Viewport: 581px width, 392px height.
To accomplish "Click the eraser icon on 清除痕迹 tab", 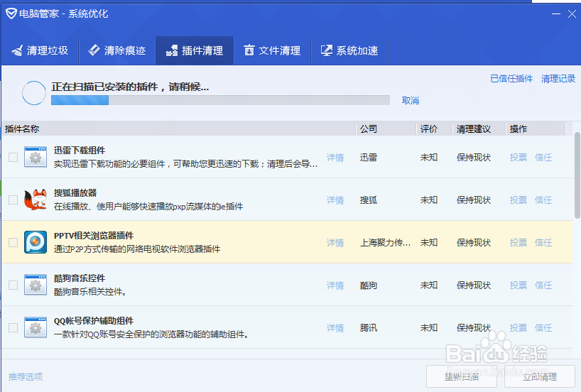I will (x=94, y=50).
